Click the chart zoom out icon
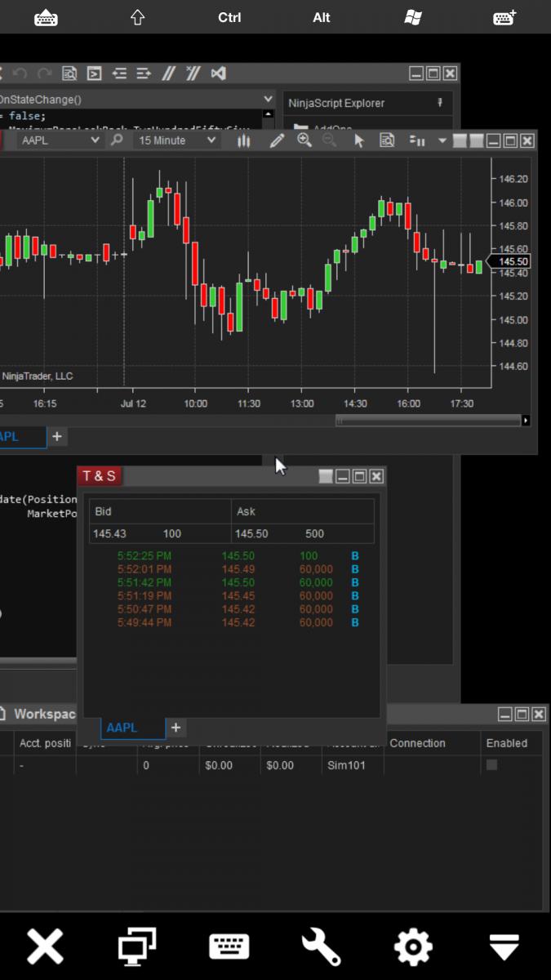Viewport: 551px width, 980px height. [x=329, y=140]
